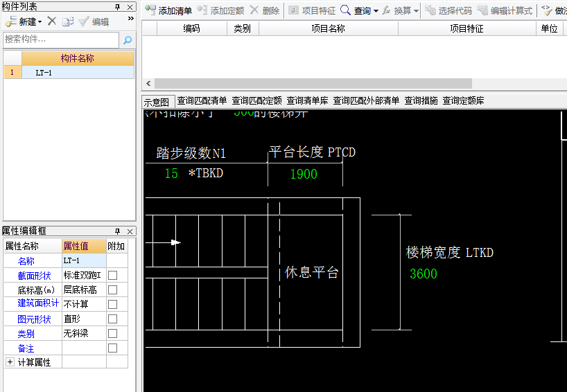Toggle the 类别 附加 checkbox
567x392 pixels.
[112, 333]
